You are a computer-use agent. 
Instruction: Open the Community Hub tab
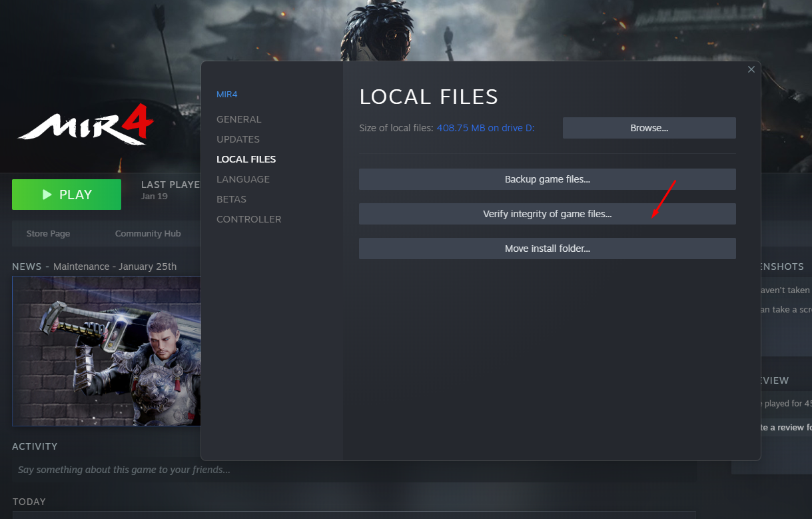pyautogui.click(x=148, y=233)
